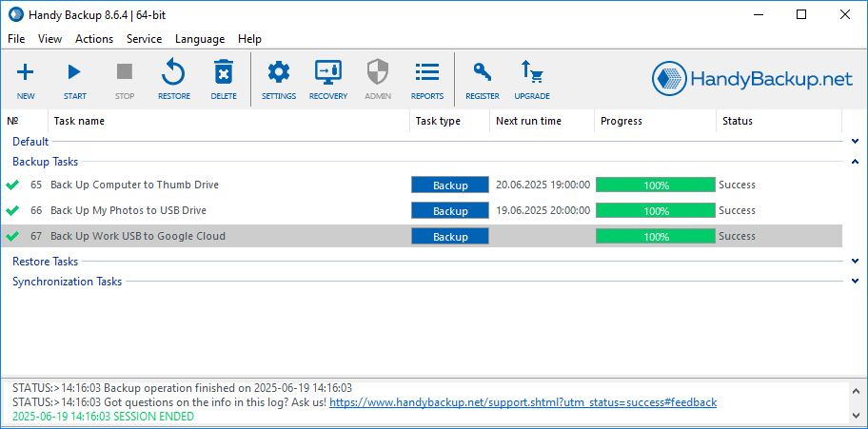Open the View menu
868x429 pixels.
pos(49,39)
